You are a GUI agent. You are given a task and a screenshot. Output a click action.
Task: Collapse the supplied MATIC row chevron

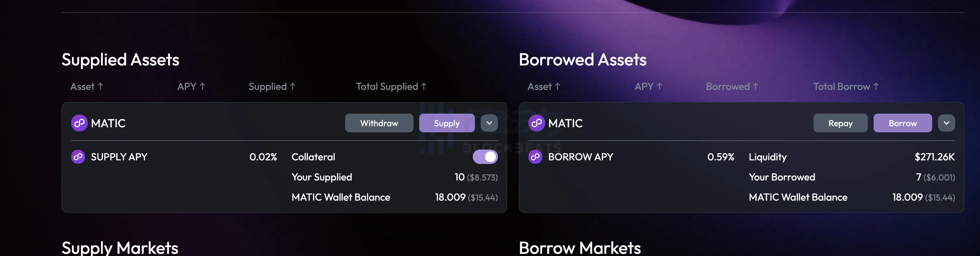489,123
